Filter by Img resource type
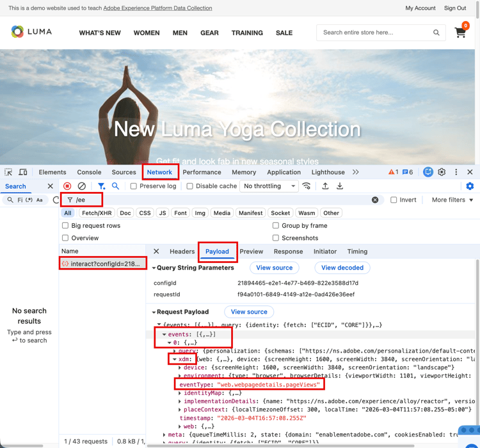Image resolution: width=480 pixels, height=448 pixels. (x=200, y=213)
